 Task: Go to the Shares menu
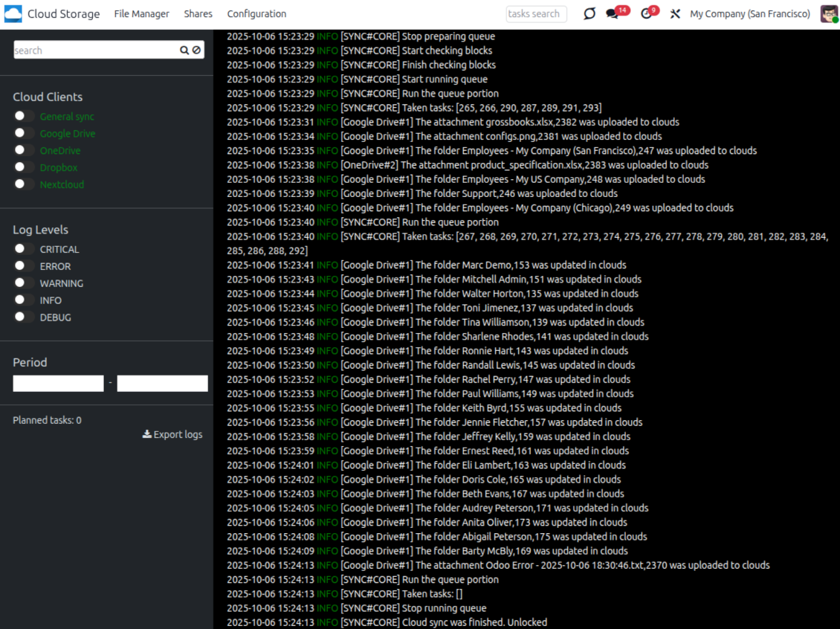[198, 14]
